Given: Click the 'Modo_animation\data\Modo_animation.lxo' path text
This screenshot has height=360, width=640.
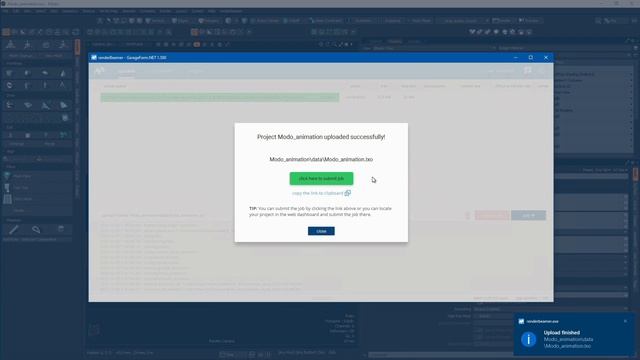Looking at the screenshot, I should click(x=321, y=159).
